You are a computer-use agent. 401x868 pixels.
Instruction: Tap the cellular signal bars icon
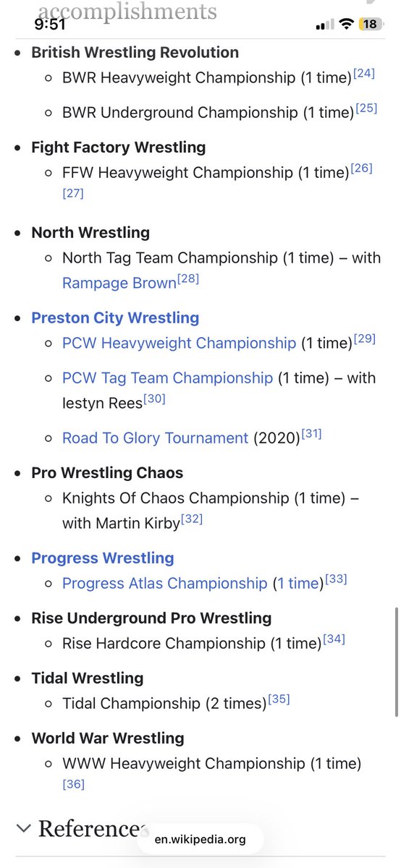(325, 25)
